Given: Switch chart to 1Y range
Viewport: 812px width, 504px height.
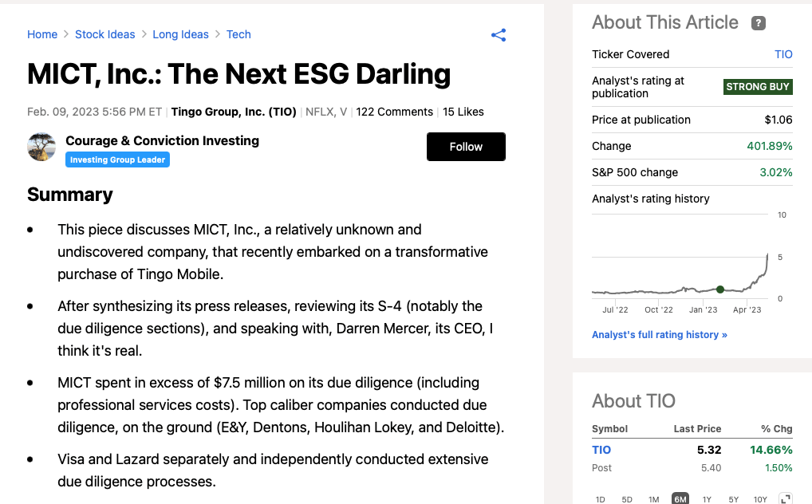Looking at the screenshot, I should (x=707, y=499).
